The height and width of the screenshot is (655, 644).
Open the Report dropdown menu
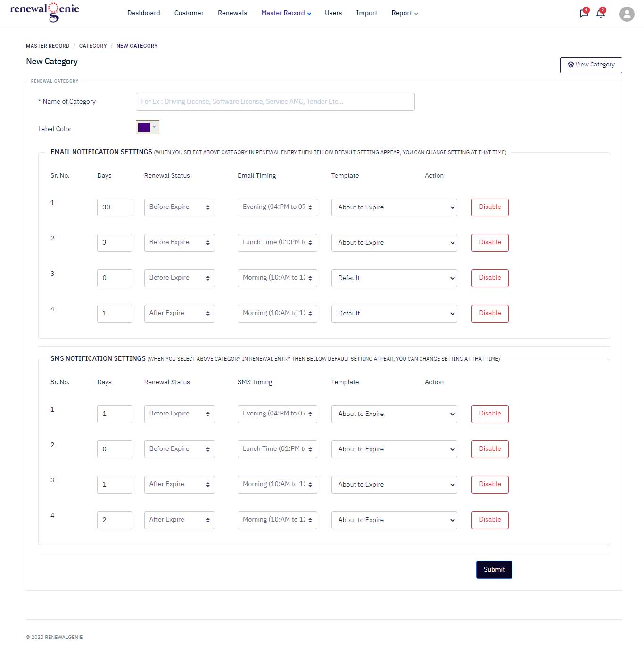click(x=405, y=13)
